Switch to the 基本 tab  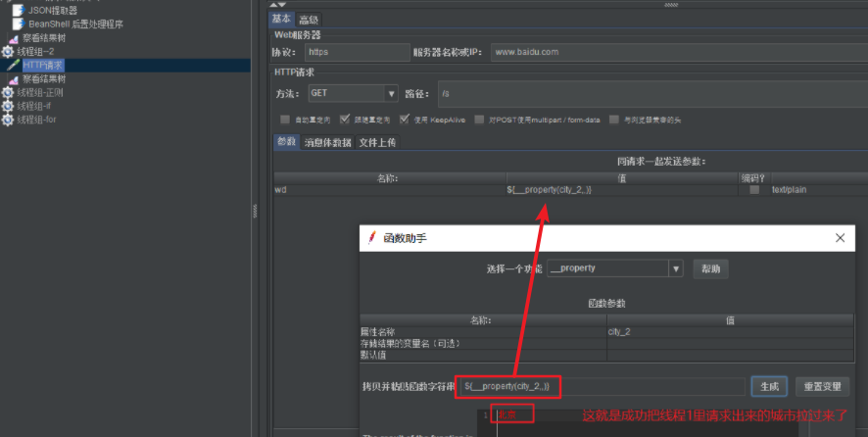point(281,20)
